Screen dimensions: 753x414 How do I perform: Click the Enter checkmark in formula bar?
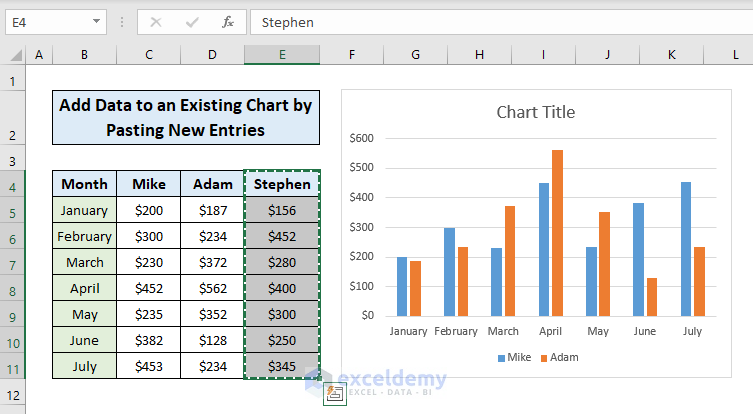tap(192, 21)
